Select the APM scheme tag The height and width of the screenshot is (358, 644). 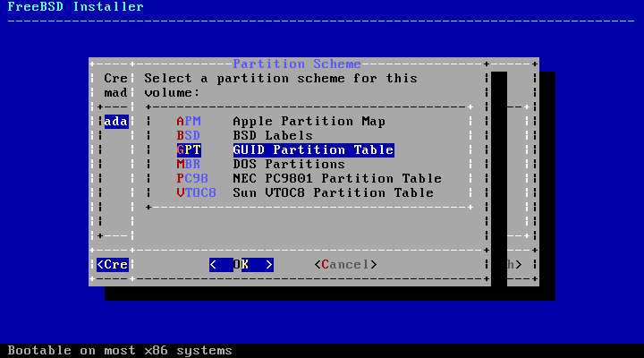189,122
